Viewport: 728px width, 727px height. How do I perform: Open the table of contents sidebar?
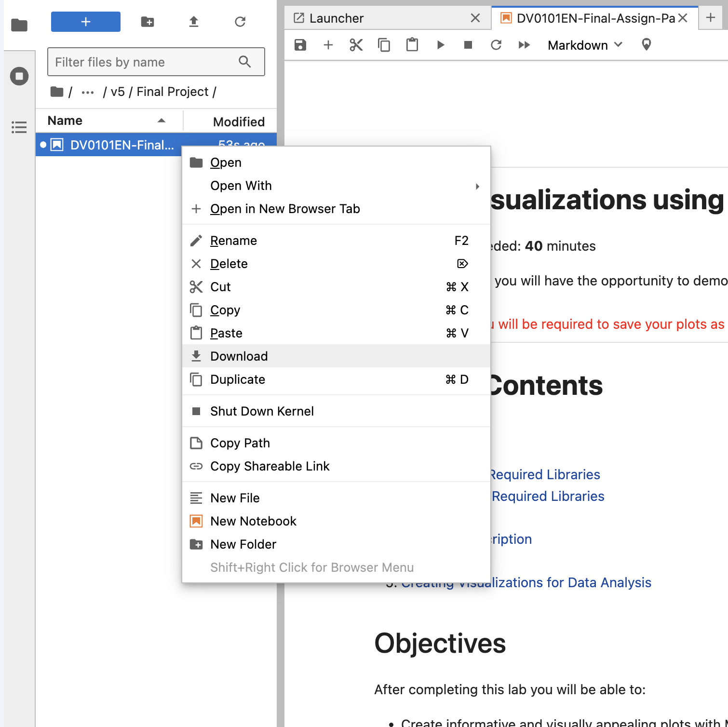tap(19, 127)
